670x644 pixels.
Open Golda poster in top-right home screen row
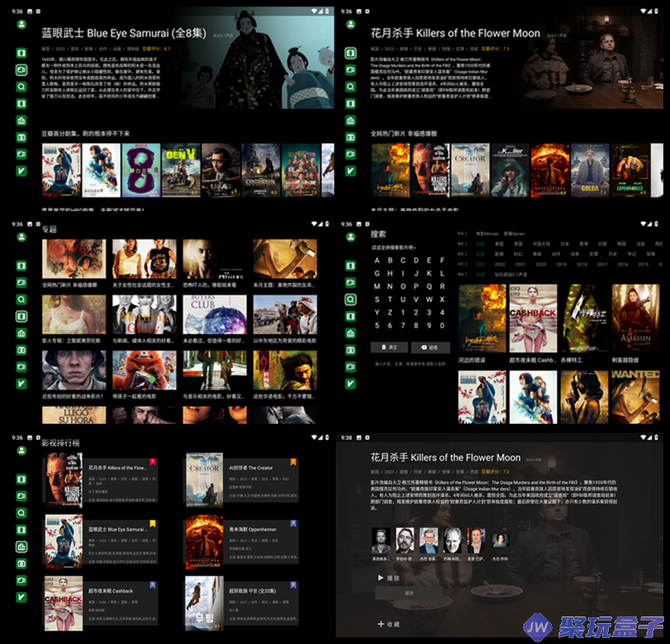point(590,170)
